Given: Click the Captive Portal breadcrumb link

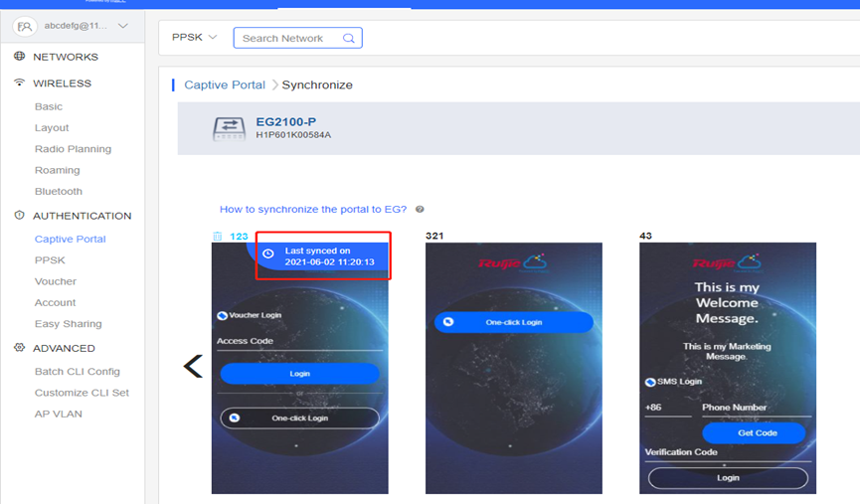Looking at the screenshot, I should [x=225, y=85].
